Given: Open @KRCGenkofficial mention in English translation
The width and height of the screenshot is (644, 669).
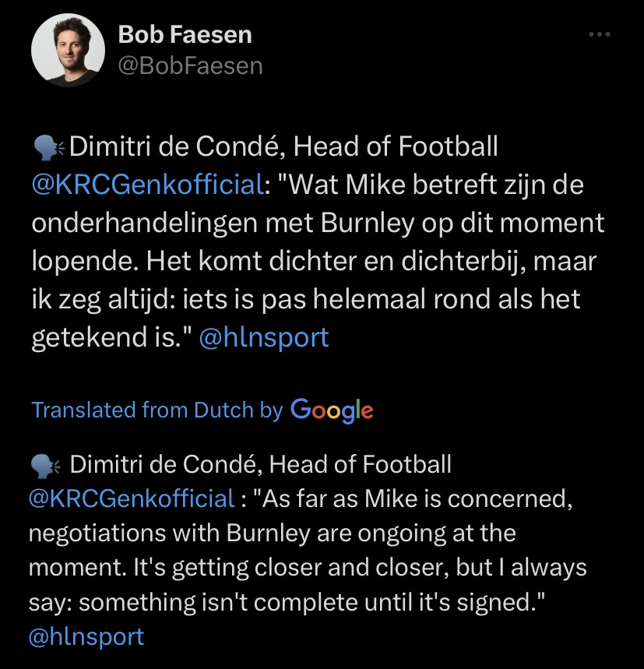Looking at the screenshot, I should [132, 498].
